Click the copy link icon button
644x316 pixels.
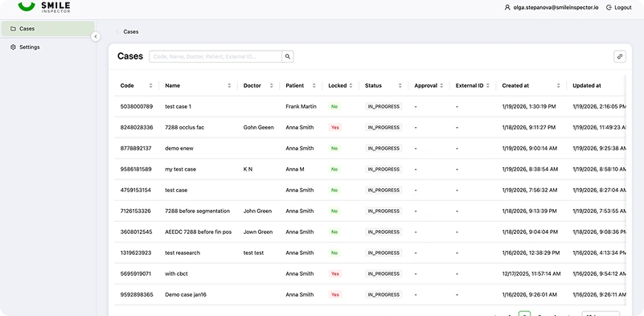click(x=620, y=57)
